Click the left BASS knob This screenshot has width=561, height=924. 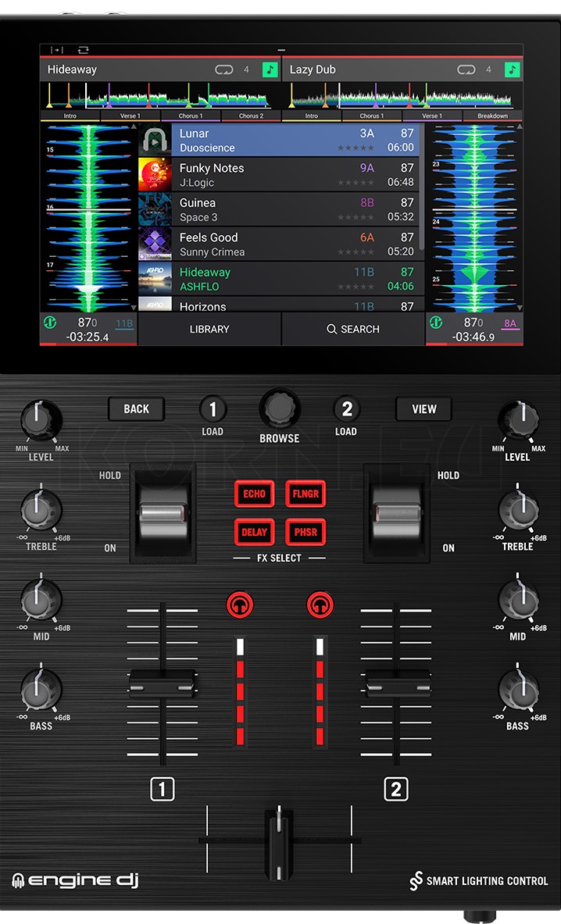tap(41, 690)
